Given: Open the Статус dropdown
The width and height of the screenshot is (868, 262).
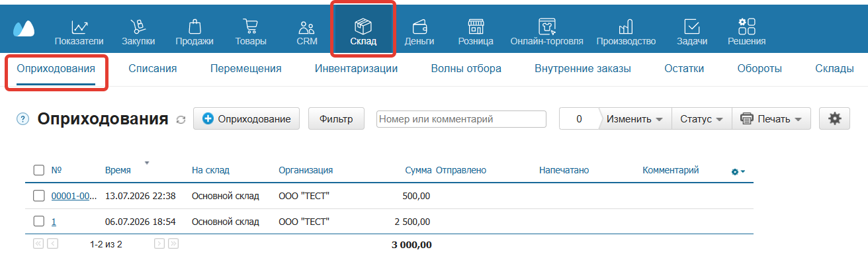Looking at the screenshot, I should 702,119.
